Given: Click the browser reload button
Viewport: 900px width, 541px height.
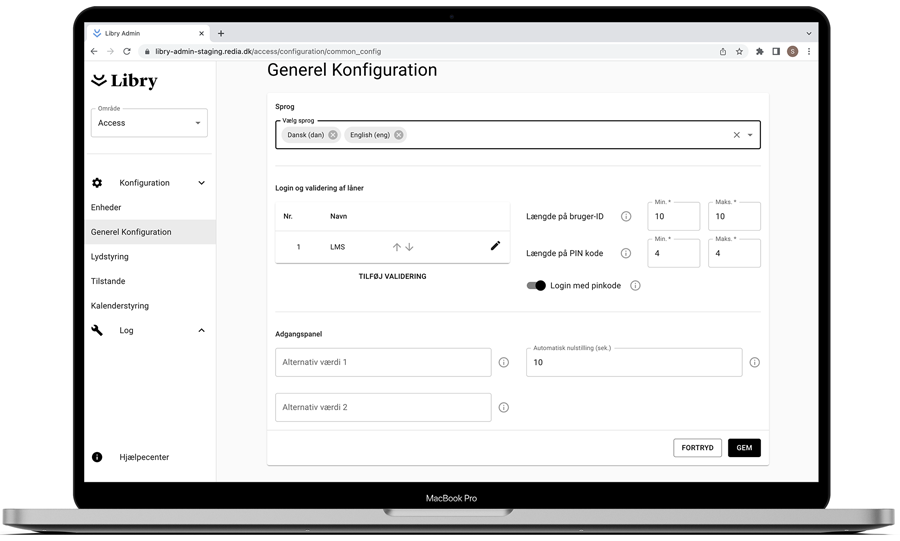Looking at the screenshot, I should 127,52.
